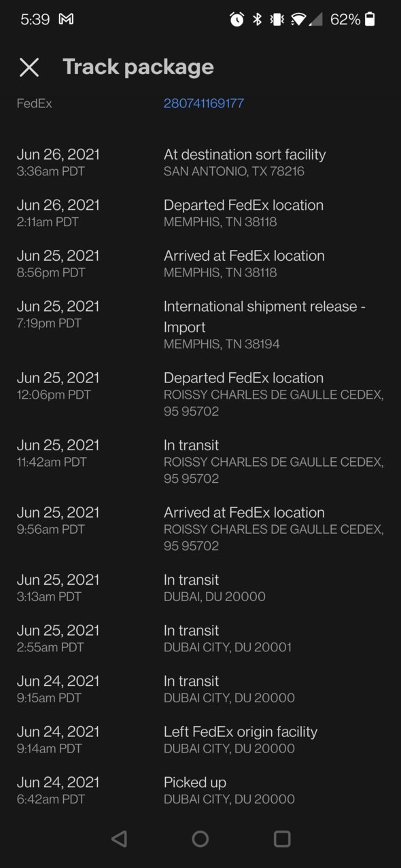Tap the alarm clock status icon
This screenshot has height=868, width=401.
coord(237,19)
